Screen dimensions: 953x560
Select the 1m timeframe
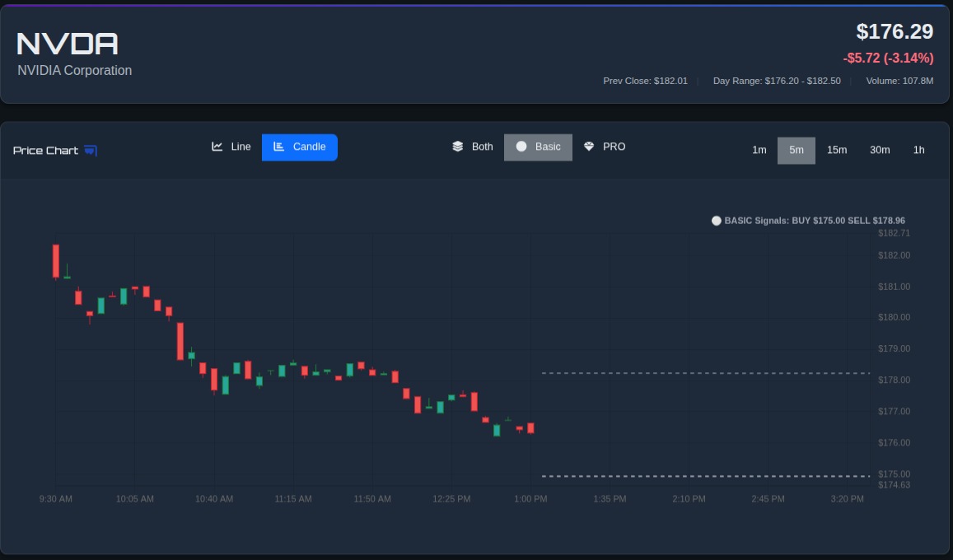click(759, 150)
